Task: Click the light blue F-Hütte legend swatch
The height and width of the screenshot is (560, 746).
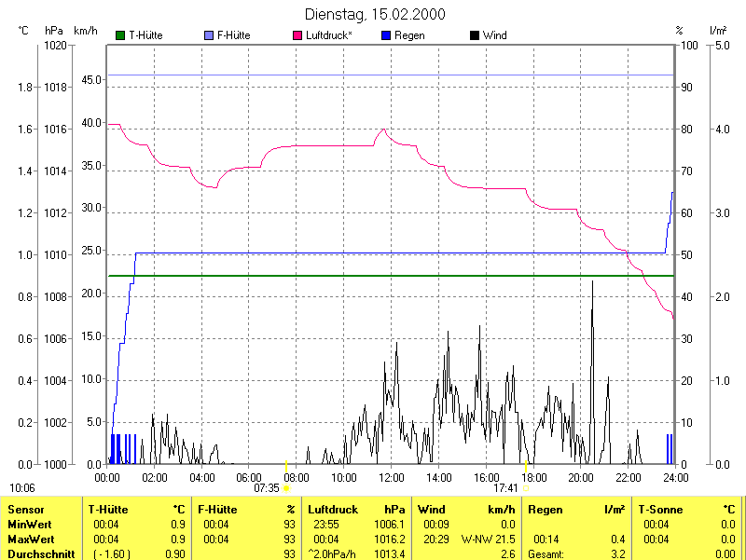Action: coord(209,35)
